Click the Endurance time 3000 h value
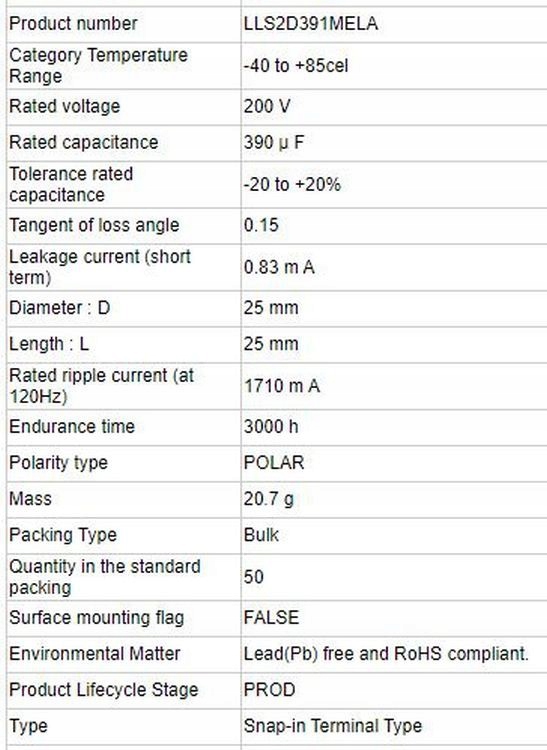 coord(271,426)
